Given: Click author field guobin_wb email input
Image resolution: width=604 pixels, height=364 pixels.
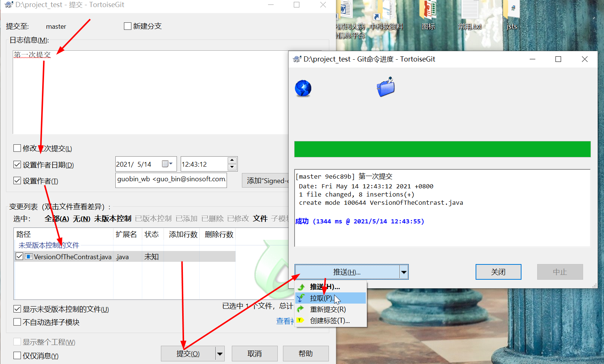Looking at the screenshot, I should (x=171, y=180).
